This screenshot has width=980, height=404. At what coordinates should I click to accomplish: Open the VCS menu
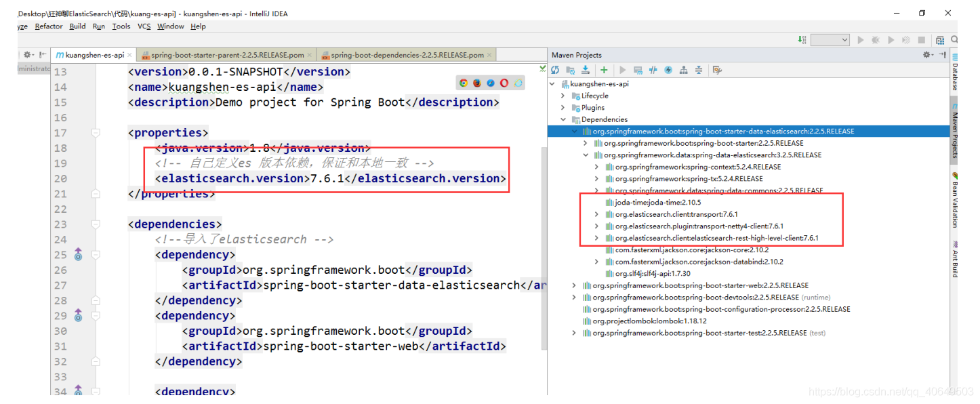tap(144, 26)
